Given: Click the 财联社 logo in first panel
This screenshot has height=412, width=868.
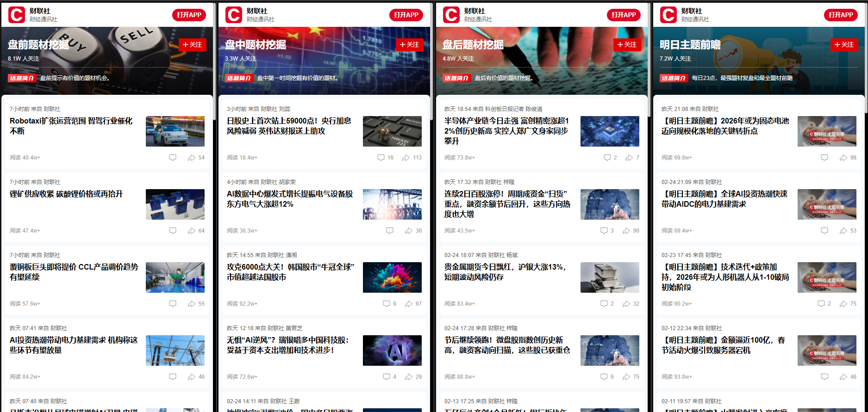Looking at the screenshot, I should click(x=17, y=15).
